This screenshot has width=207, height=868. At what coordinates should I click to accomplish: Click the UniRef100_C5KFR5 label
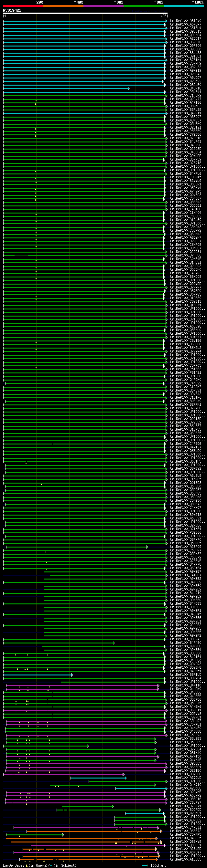(x=186, y=835)
